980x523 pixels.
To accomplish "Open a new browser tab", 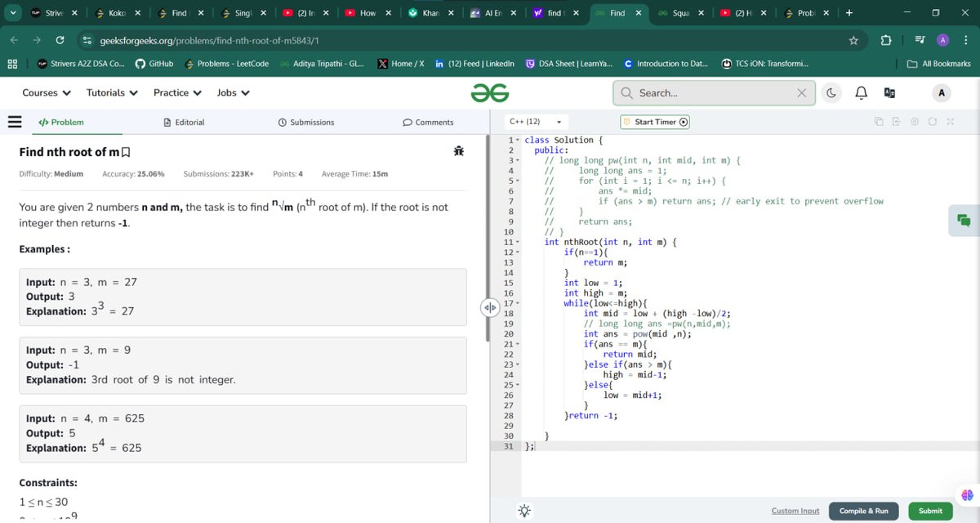I will click(849, 13).
